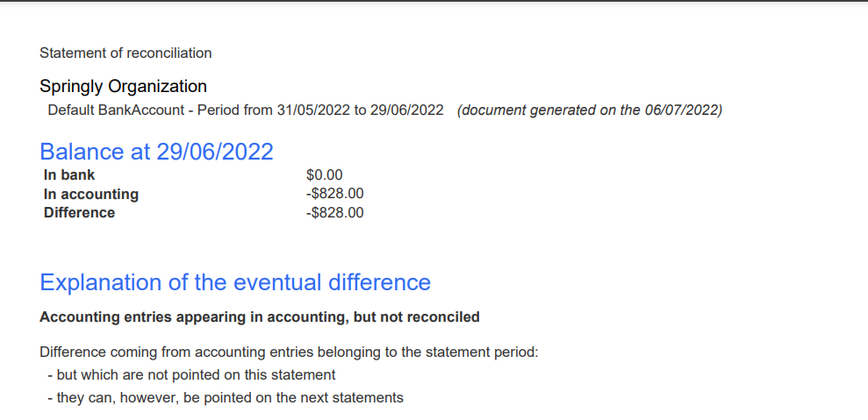This screenshot has height=420, width=868.
Task: Click the "In accounting" row label
Action: [x=91, y=194]
